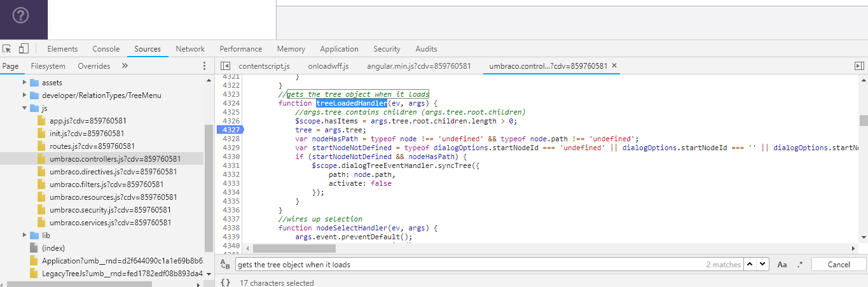Viewport: 868px width, 287px height.
Task: Toggle the device toolbar icon
Action: click(24, 48)
